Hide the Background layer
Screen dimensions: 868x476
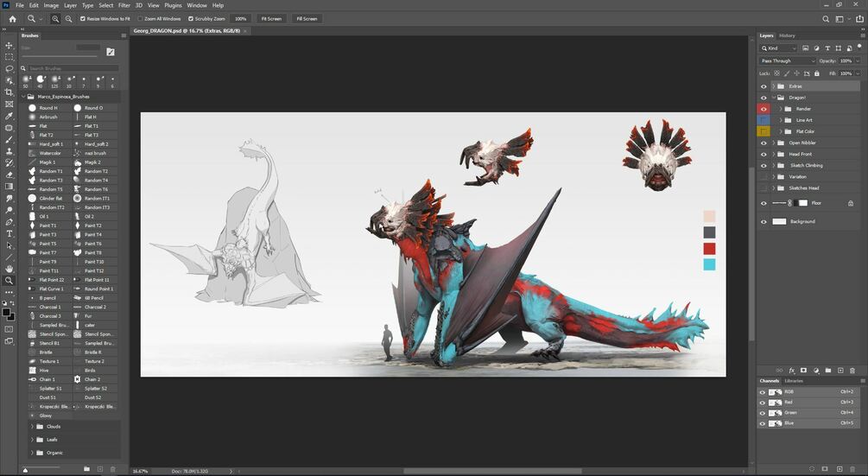[763, 221]
